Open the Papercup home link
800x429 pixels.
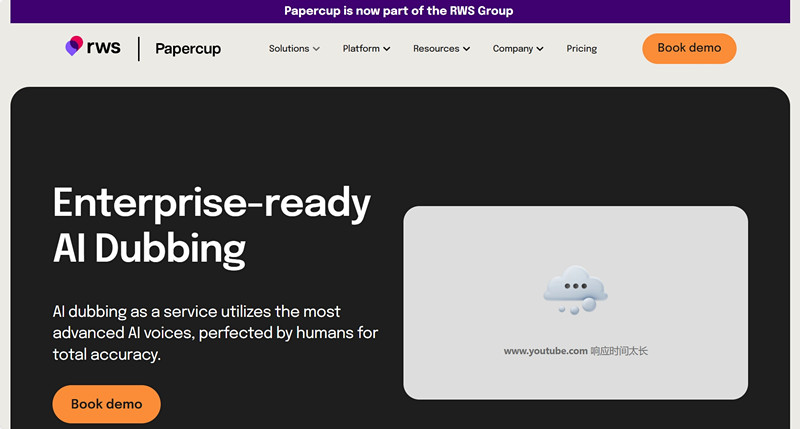(x=188, y=49)
